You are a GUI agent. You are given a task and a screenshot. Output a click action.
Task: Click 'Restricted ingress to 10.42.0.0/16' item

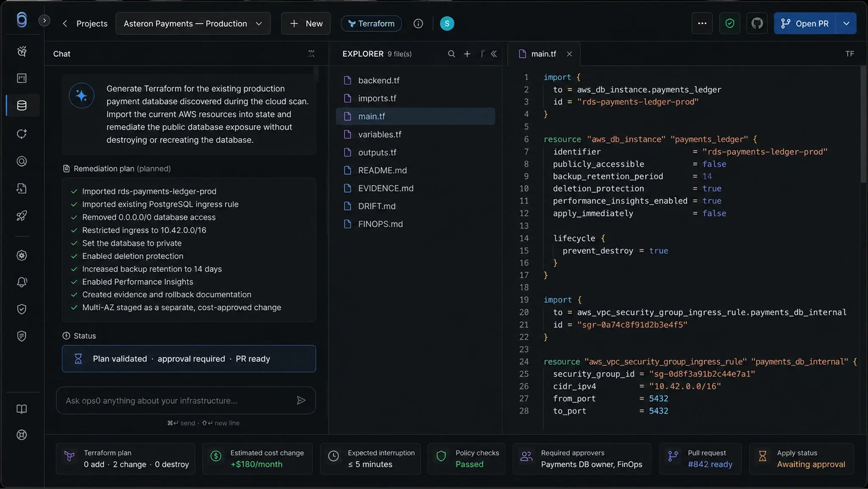144,230
